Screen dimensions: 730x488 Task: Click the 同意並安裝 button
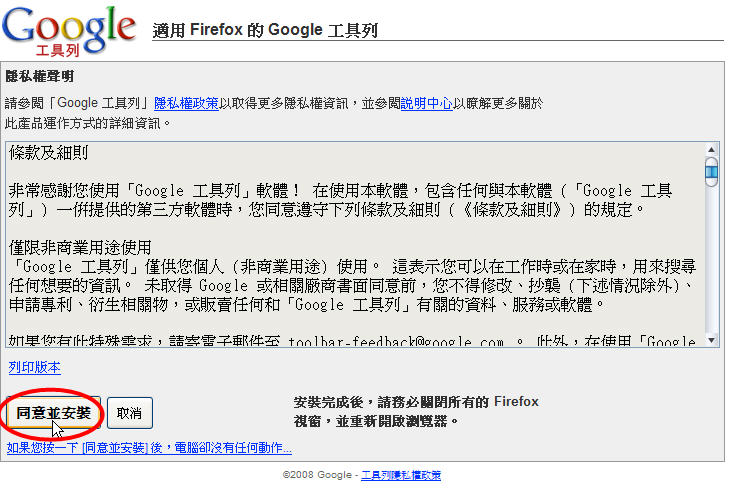(x=54, y=413)
